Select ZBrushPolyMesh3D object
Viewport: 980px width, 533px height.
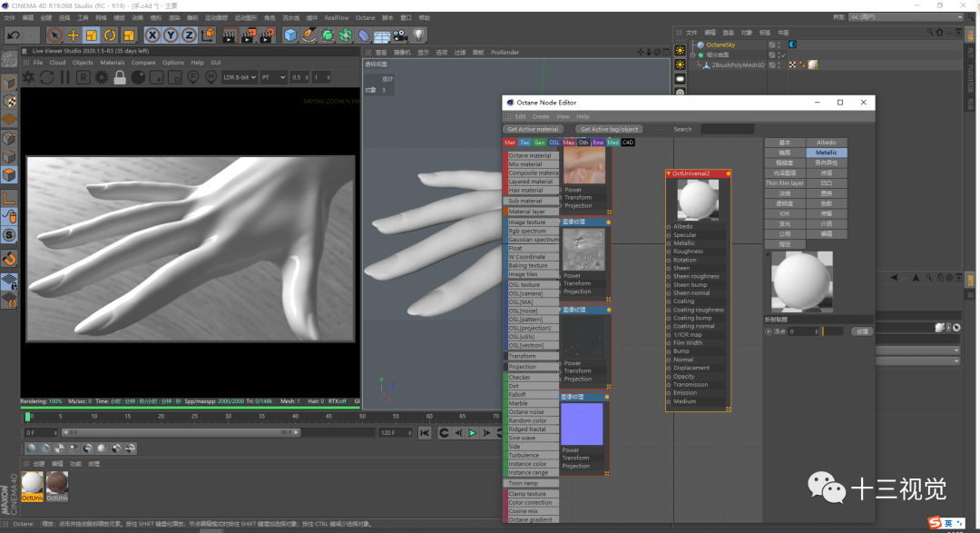pyautogui.click(x=738, y=65)
